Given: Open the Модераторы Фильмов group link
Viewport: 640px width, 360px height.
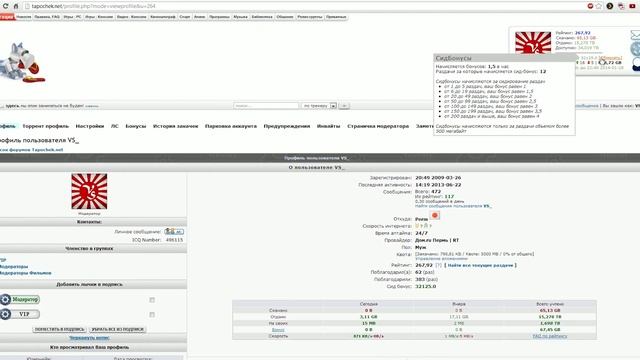Looking at the screenshot, I should tap(25, 273).
